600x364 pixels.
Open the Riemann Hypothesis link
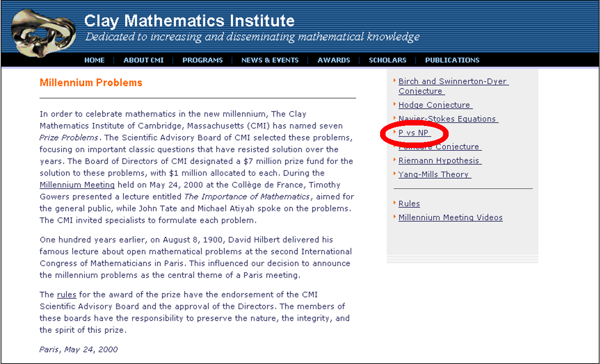pos(439,160)
